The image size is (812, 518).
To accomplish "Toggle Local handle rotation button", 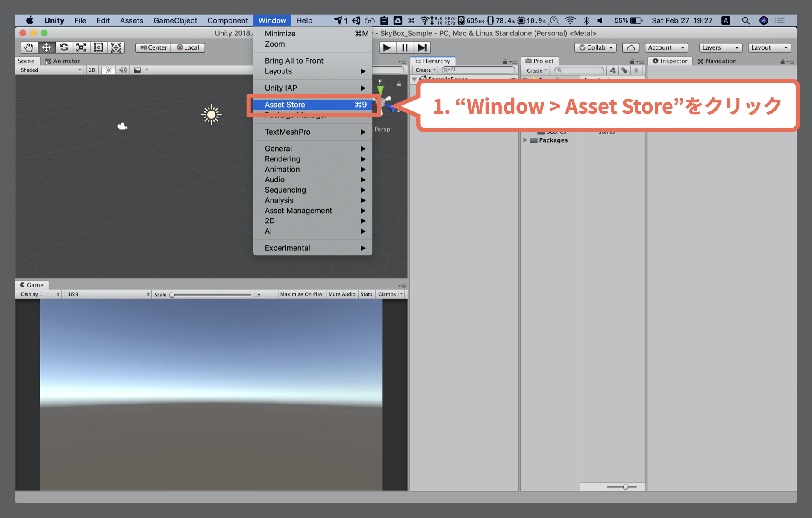I will 188,47.
